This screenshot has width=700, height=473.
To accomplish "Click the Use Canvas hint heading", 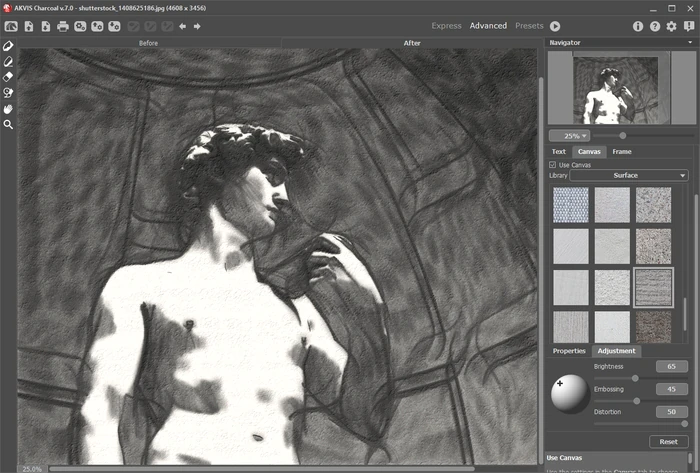I will (x=564, y=458).
